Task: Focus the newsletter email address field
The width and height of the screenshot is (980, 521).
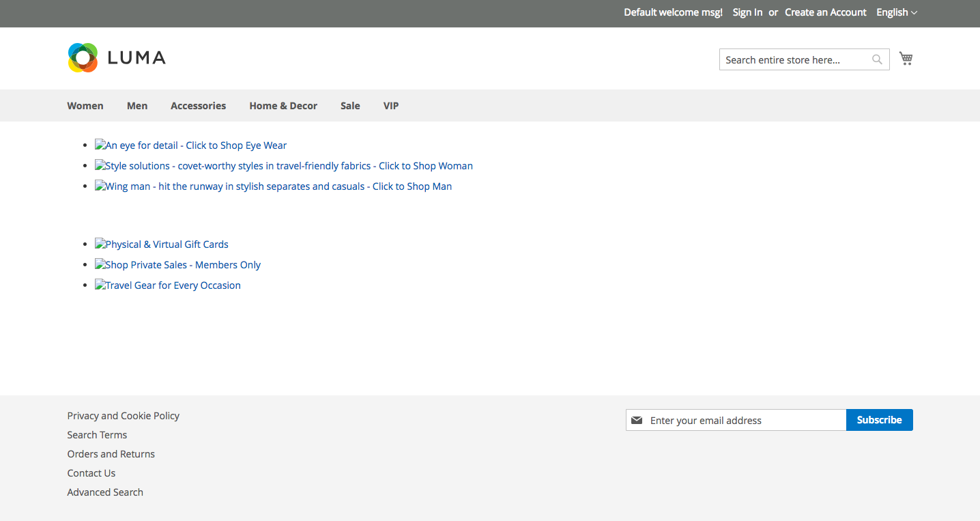Action: coord(744,421)
